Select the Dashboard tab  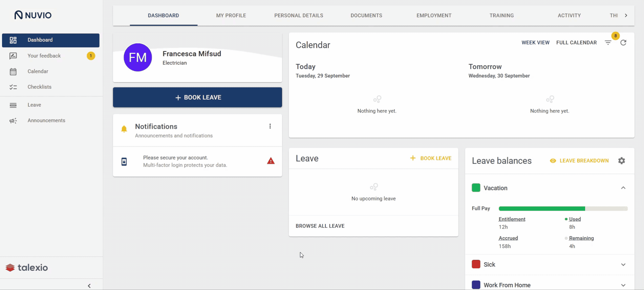click(x=164, y=16)
